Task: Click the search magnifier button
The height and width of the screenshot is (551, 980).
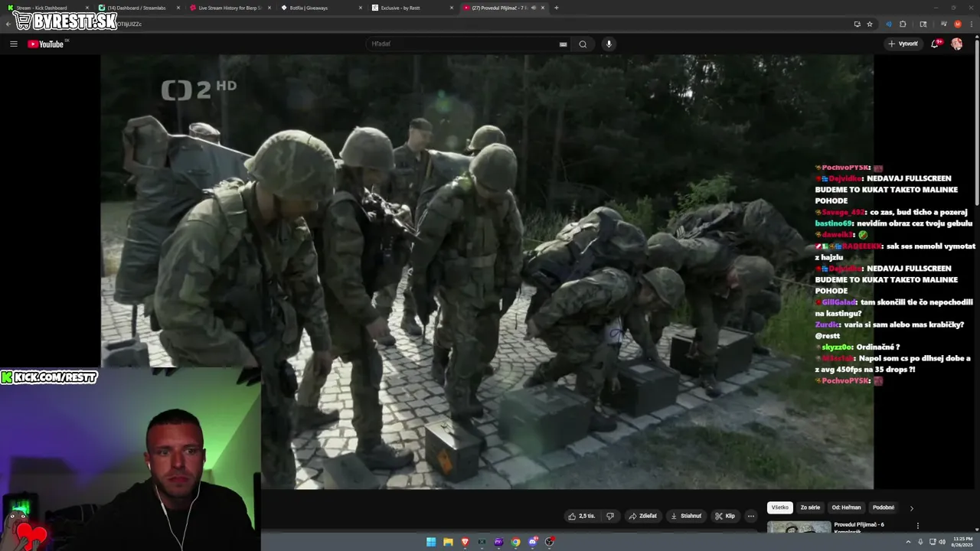Action: click(583, 44)
